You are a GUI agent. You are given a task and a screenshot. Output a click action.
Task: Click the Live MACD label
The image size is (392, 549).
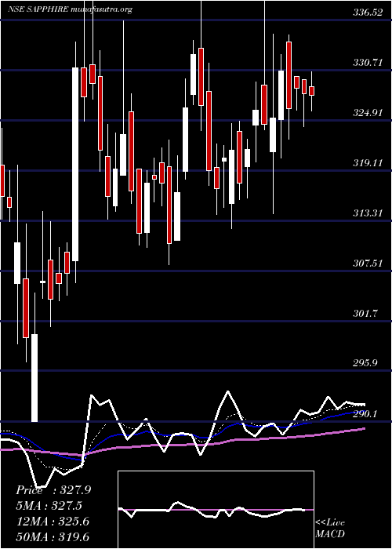pyautogui.click(x=330, y=529)
